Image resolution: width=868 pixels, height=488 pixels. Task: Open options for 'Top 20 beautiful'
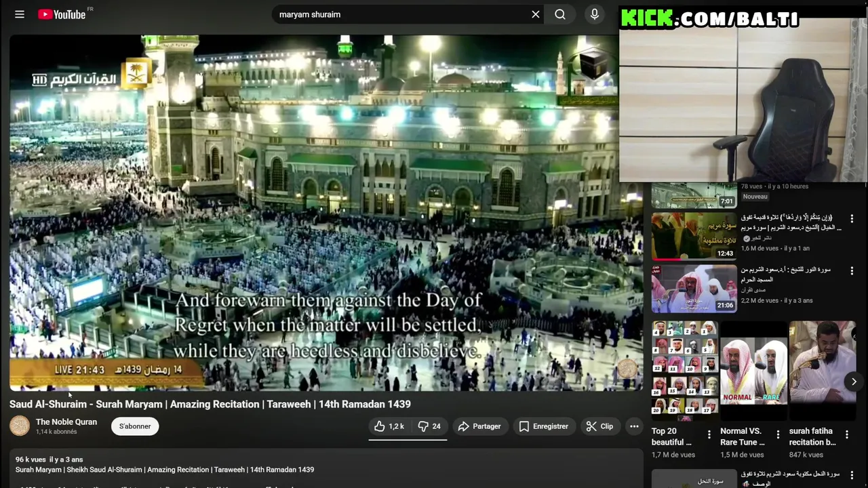coord(709,434)
